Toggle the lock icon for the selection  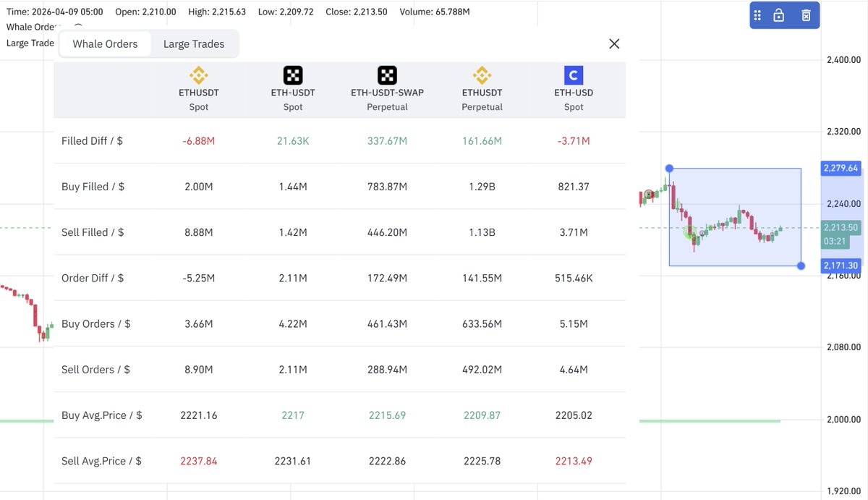pyautogui.click(x=779, y=15)
